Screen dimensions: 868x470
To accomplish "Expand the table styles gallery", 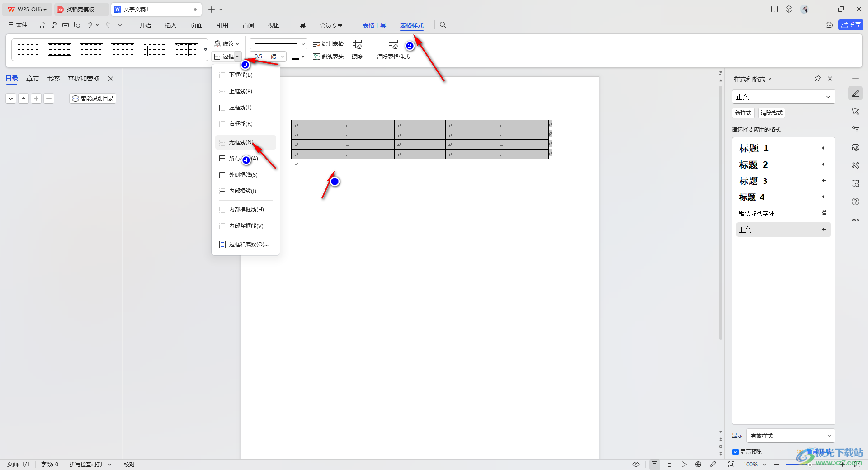I will point(206,49).
